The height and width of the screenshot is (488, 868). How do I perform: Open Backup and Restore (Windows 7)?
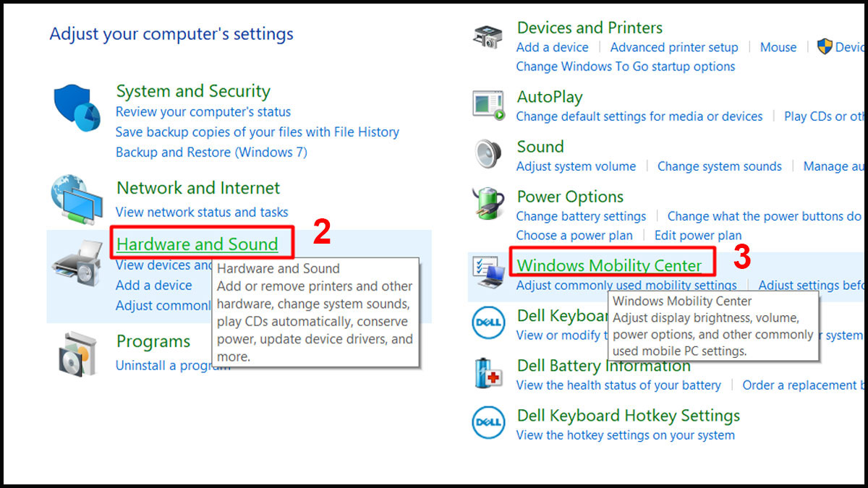pos(210,152)
